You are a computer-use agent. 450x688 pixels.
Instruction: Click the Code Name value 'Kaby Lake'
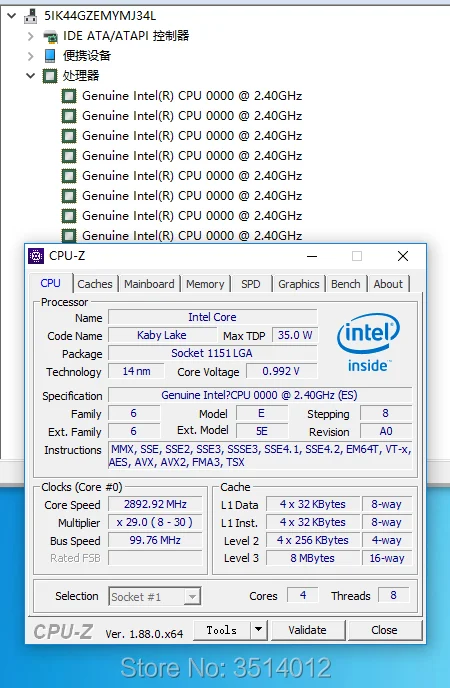click(162, 335)
